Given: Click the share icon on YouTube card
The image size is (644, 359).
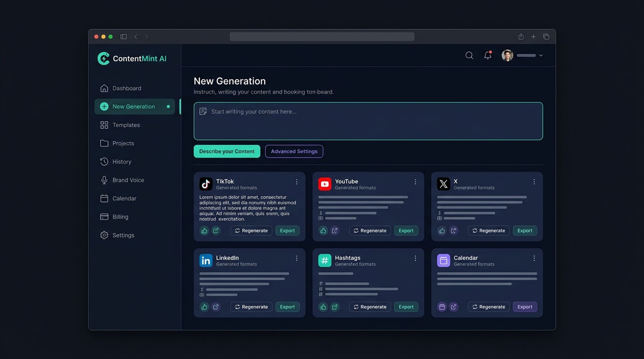Looking at the screenshot, I should point(335,230).
